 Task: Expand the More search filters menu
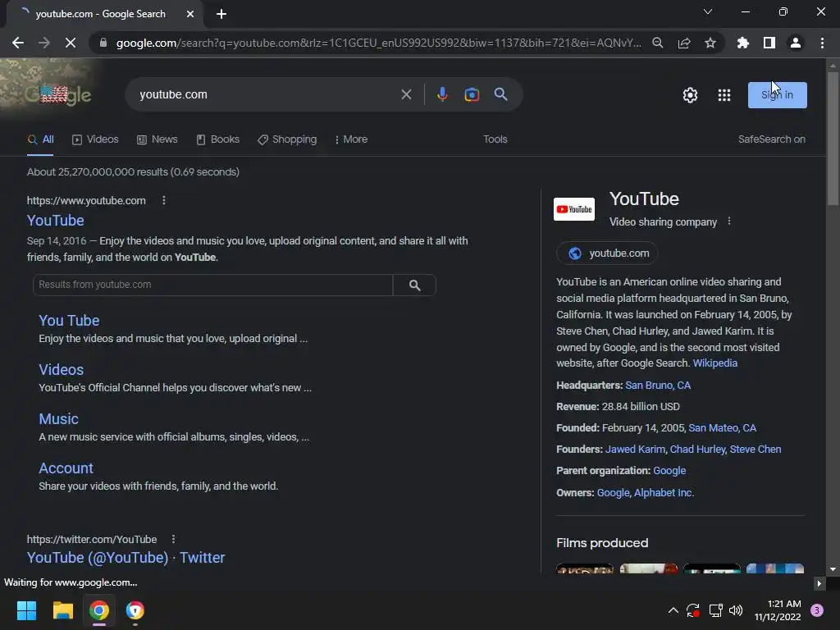pyautogui.click(x=351, y=139)
